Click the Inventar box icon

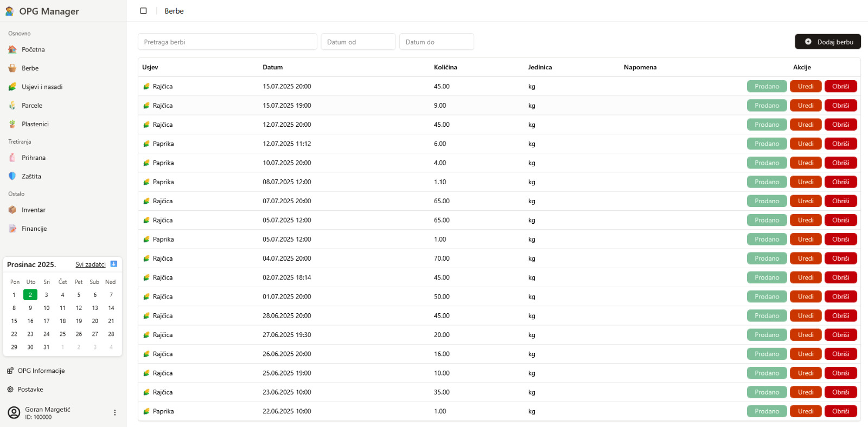12,210
